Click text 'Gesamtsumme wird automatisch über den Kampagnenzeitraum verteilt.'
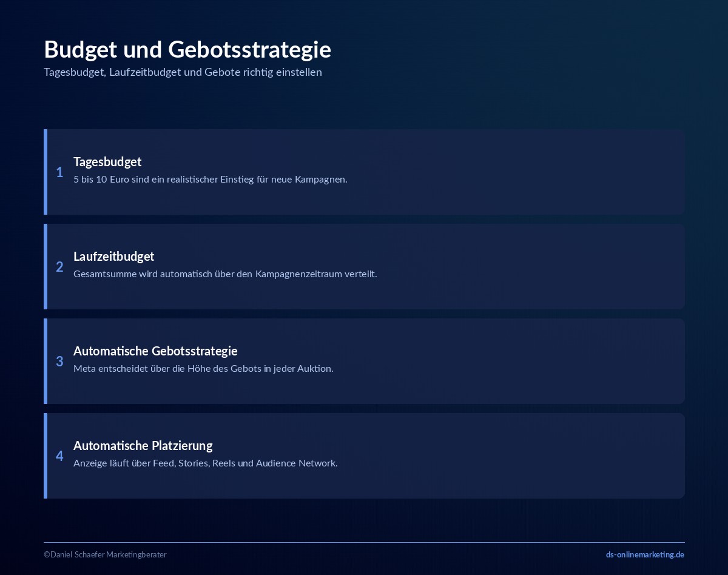 225,274
